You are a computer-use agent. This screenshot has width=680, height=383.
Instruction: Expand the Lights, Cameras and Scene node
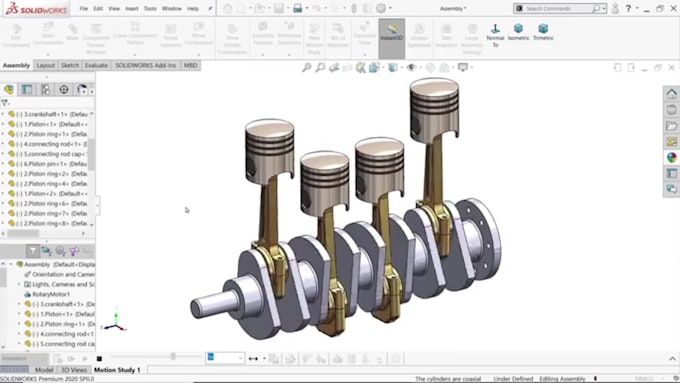[x=19, y=284]
